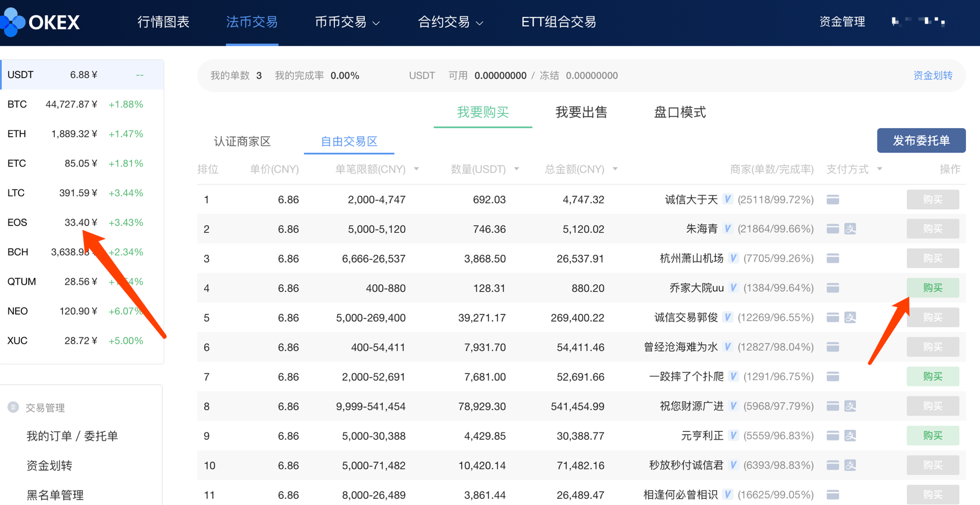980x505 pixels.
Task: Select the 我要购买 tab
Action: (x=483, y=112)
